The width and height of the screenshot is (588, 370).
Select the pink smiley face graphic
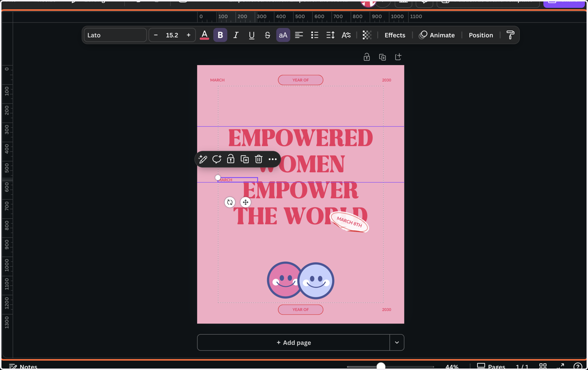point(283,280)
